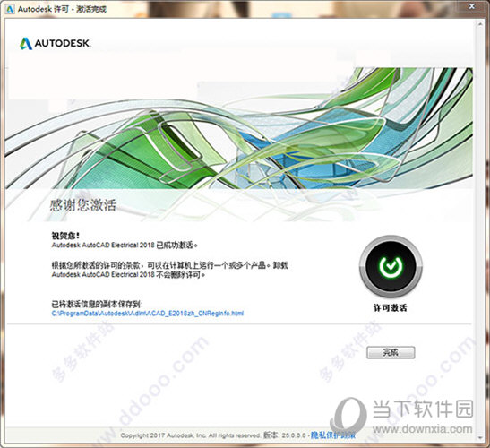Click the 许可激活 label

391,308
